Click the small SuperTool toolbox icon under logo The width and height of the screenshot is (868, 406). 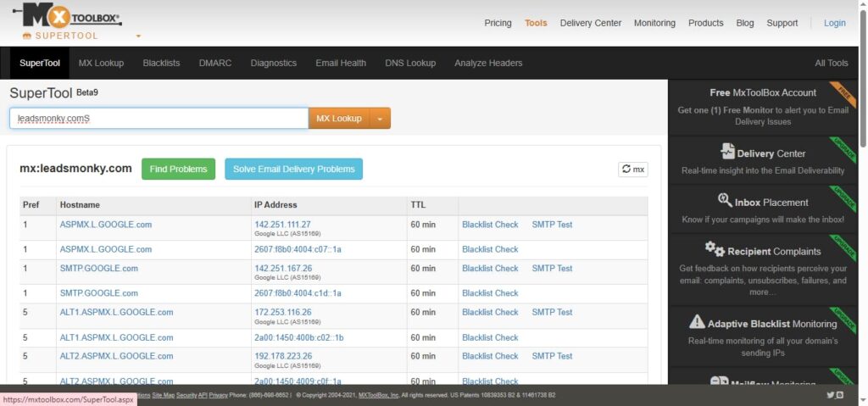coord(27,36)
